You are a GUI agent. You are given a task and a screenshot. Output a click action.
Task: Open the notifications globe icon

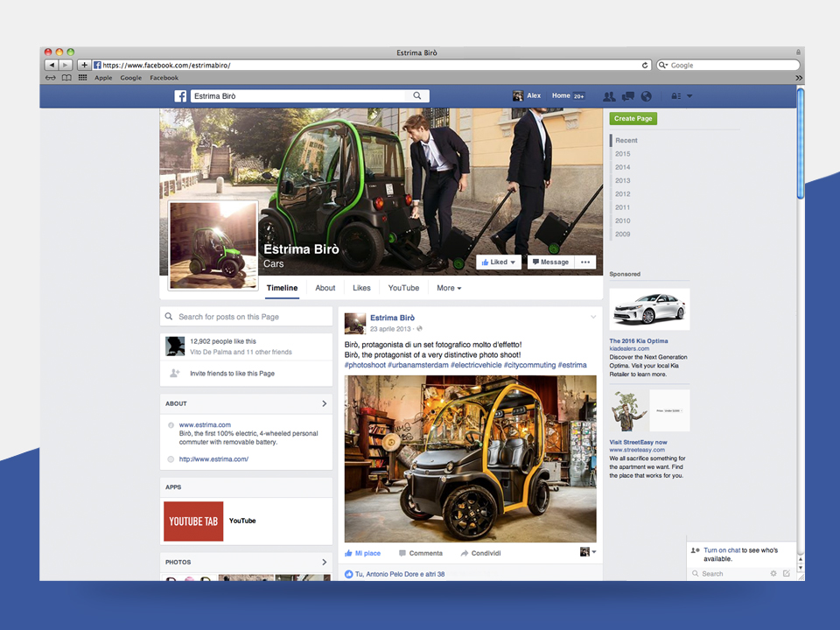[x=647, y=96]
